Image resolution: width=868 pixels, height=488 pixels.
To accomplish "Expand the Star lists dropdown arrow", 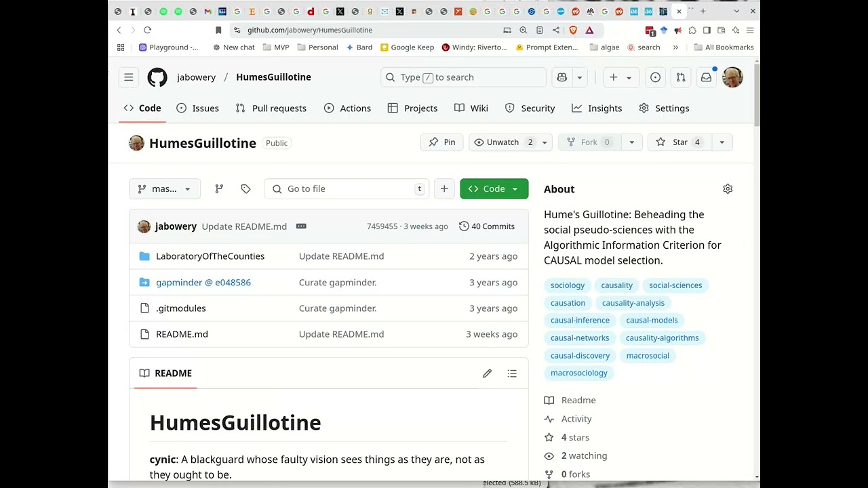I will pos(722,142).
